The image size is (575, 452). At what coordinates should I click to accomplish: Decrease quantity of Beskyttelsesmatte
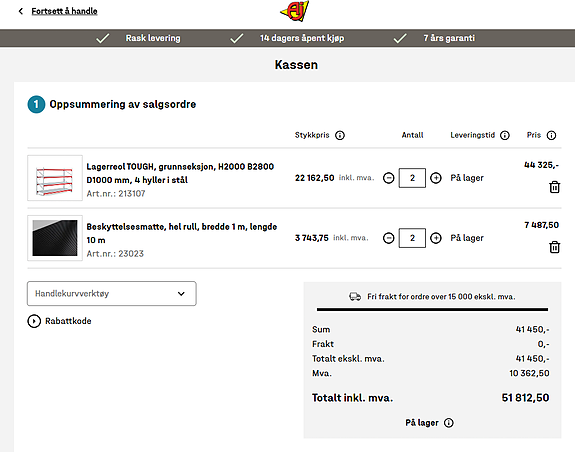[x=388, y=238]
